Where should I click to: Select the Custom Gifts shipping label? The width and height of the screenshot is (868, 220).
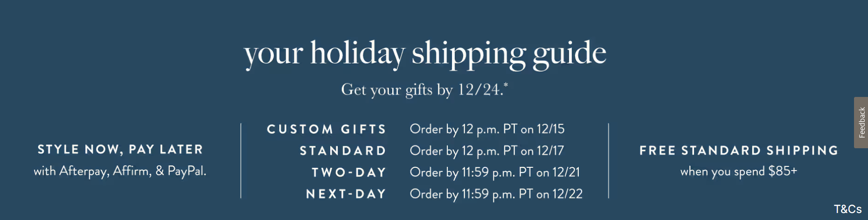[326, 129]
